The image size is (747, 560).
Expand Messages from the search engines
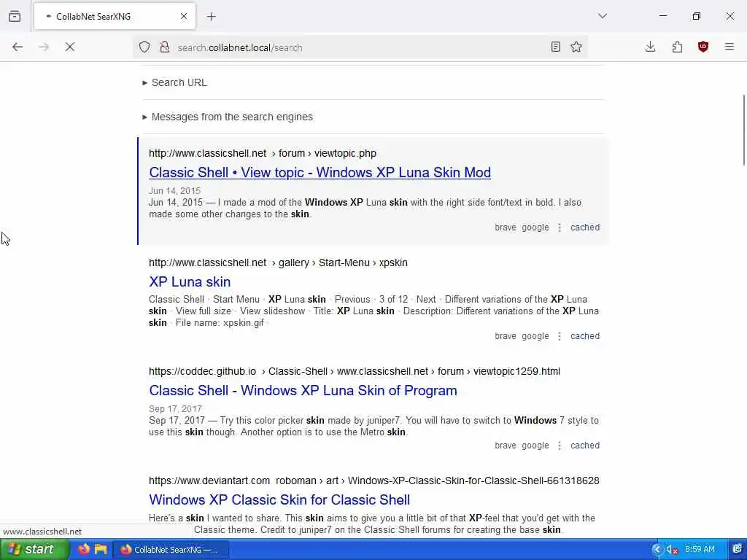[x=228, y=117]
